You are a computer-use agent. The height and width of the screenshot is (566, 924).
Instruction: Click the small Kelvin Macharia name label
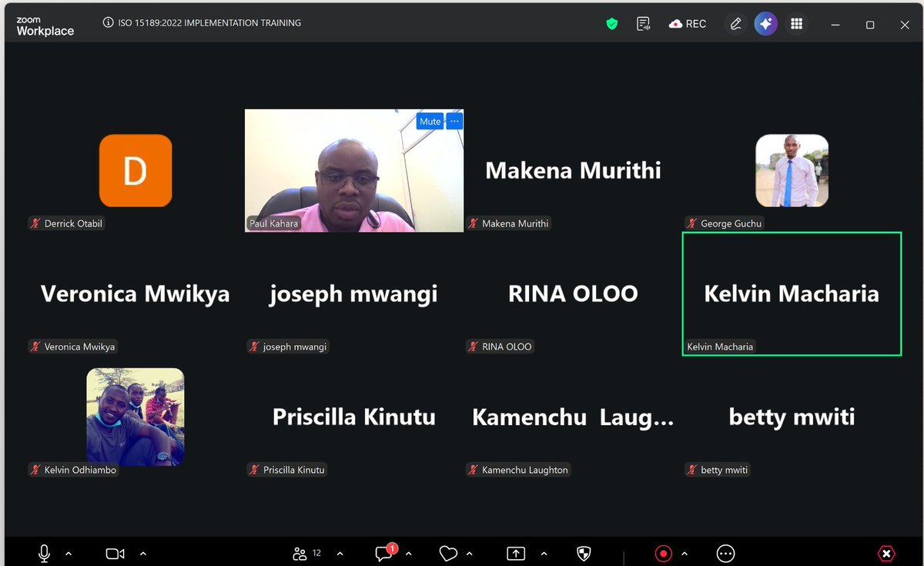[x=720, y=347]
